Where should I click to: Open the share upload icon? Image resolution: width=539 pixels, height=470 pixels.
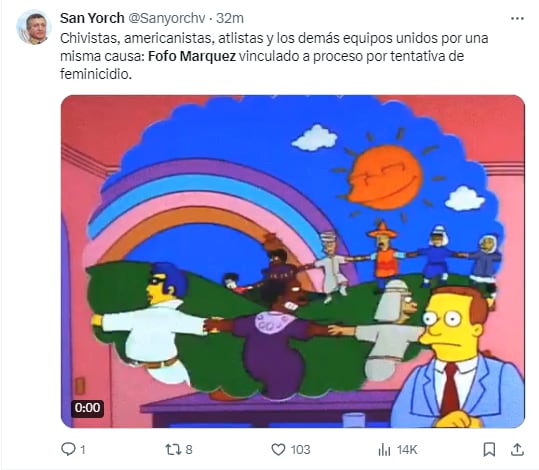click(517, 449)
